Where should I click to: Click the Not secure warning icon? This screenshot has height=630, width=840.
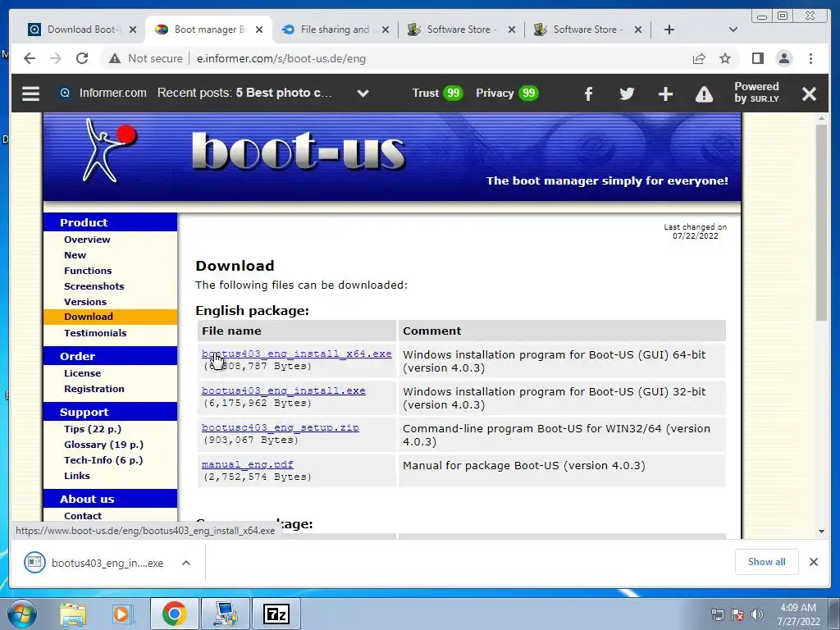pos(115,58)
